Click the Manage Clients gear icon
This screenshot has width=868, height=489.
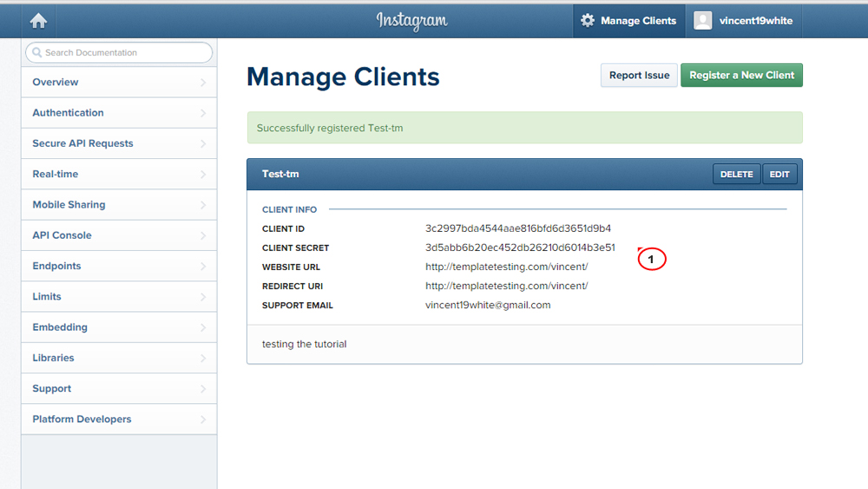[x=588, y=21]
